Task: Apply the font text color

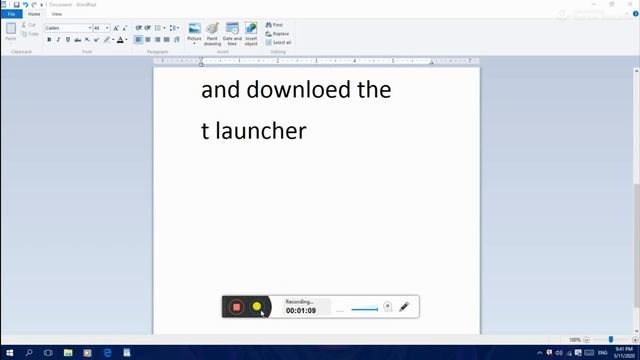Action: (120, 40)
